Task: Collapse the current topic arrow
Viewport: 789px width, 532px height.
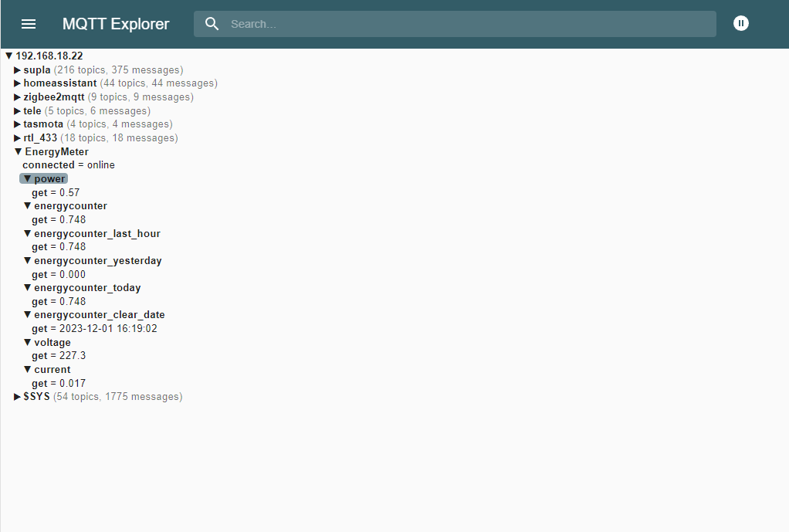Action: click(x=28, y=369)
